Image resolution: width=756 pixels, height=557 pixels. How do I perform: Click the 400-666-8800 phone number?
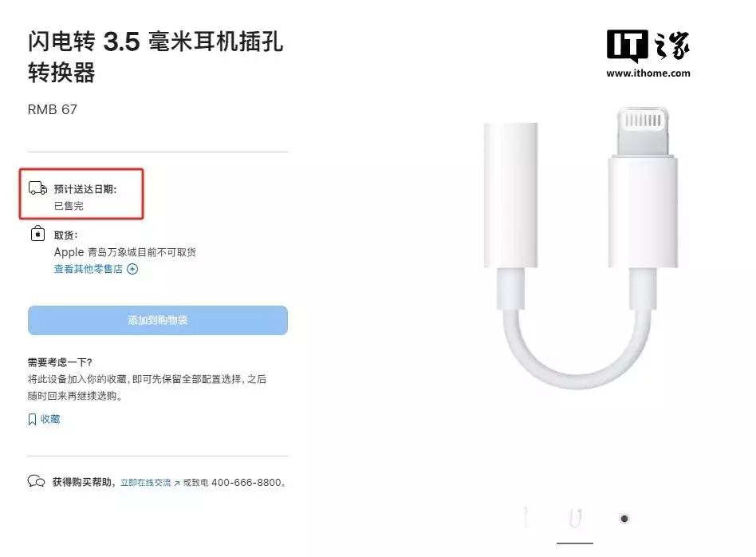[x=246, y=483]
